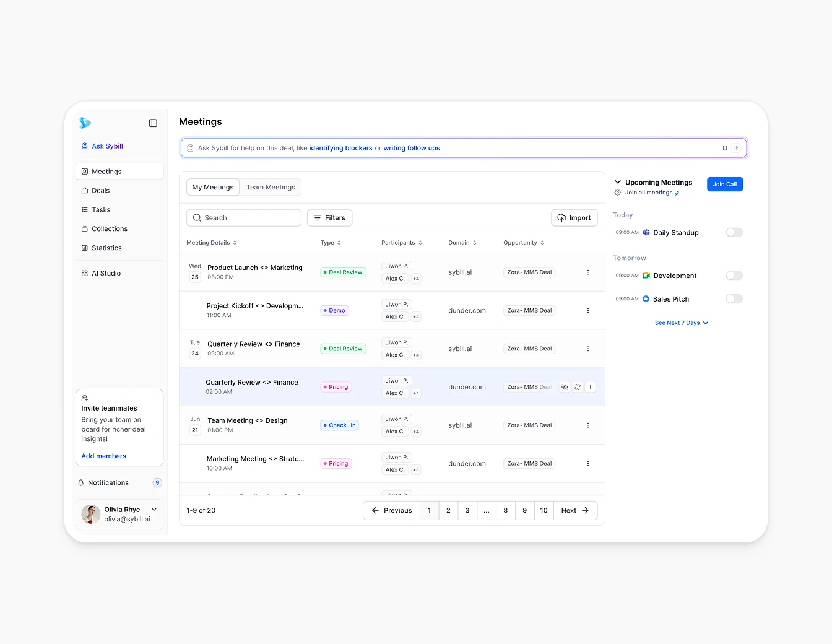
Task: Expand See Next 7 Days
Action: (x=681, y=323)
